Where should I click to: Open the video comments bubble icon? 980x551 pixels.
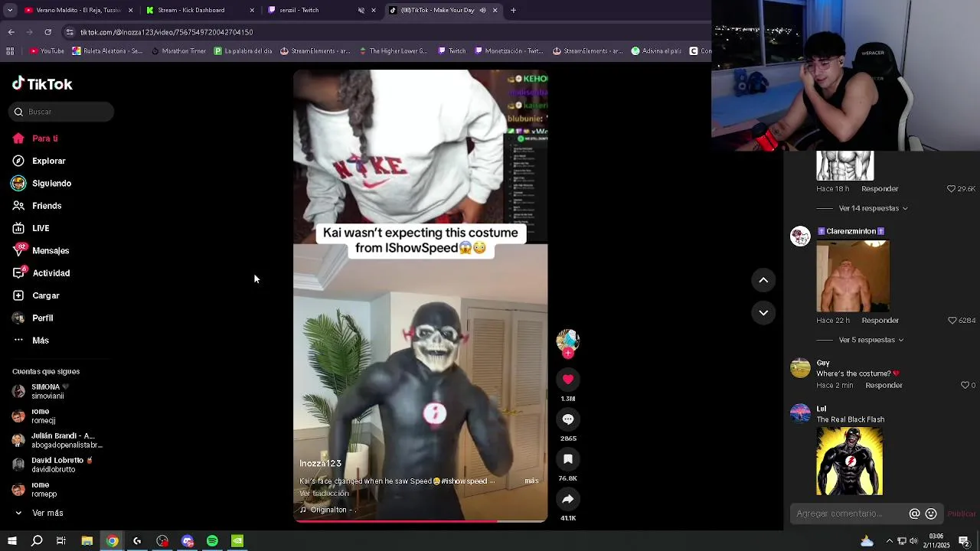(x=568, y=419)
